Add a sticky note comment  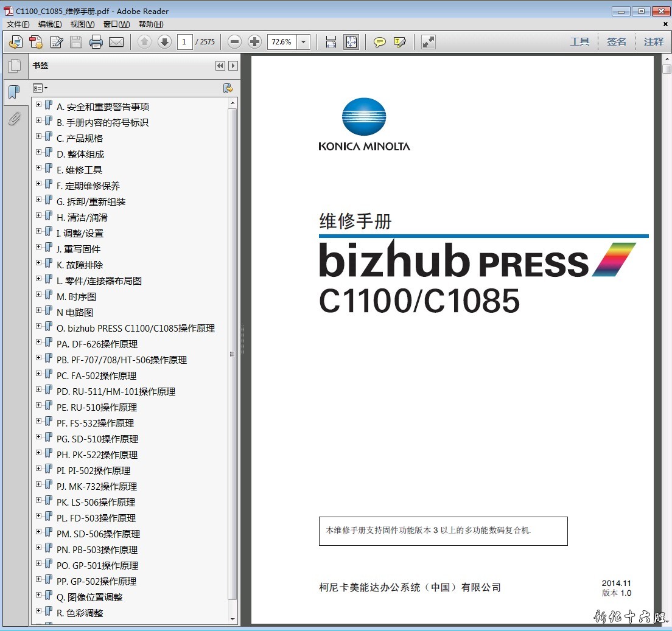coord(380,42)
